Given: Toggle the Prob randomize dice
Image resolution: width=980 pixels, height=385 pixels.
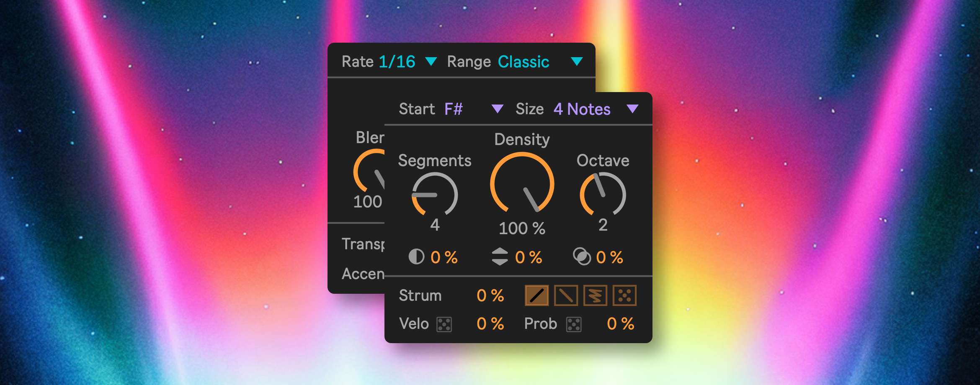Looking at the screenshot, I should pos(574,324).
